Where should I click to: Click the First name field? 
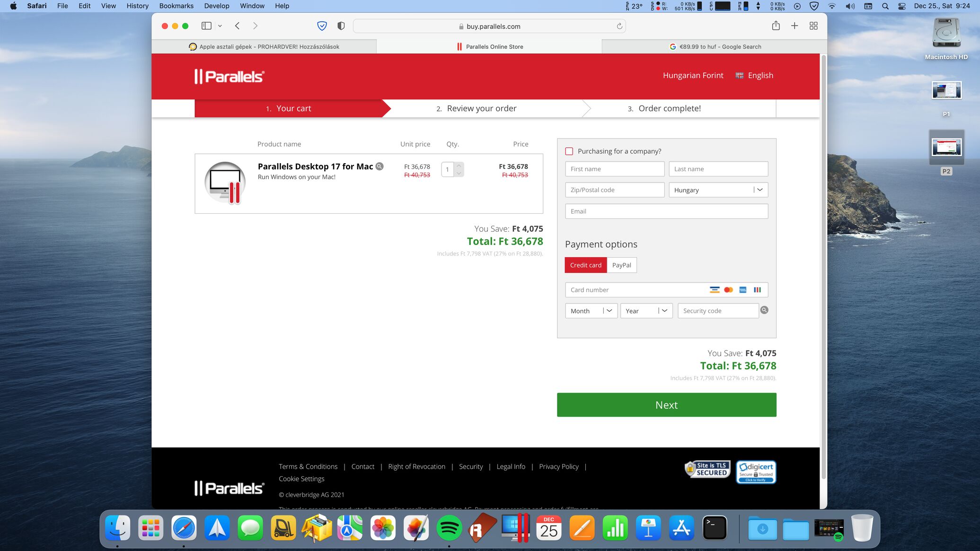pos(615,169)
